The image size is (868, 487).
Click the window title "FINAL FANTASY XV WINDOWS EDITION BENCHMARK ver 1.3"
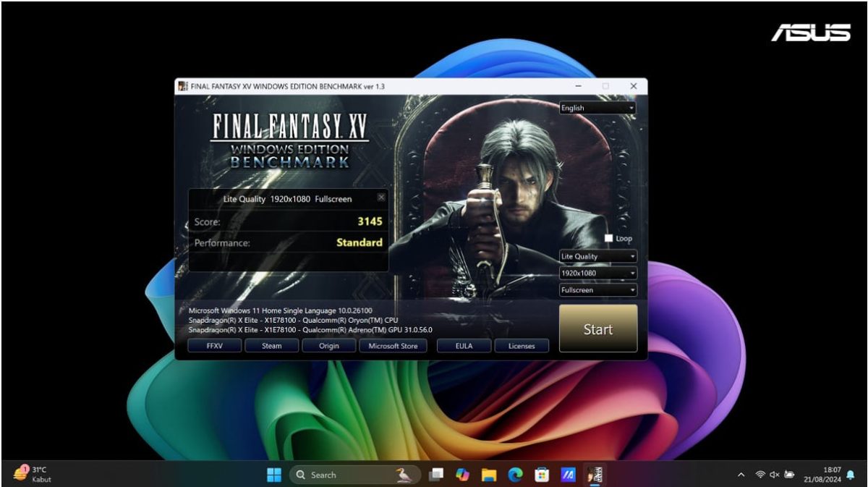287,87
